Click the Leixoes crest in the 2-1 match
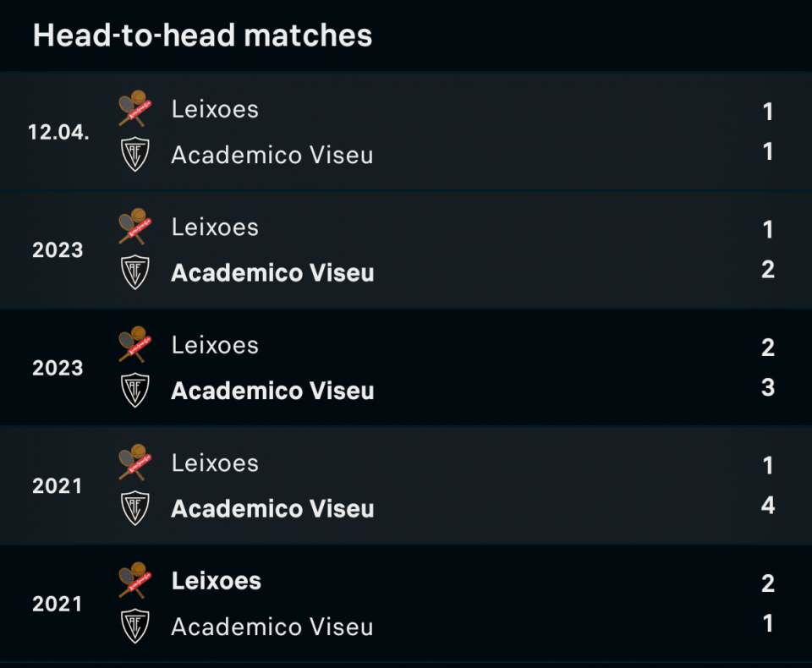The image size is (812, 668). (134, 580)
